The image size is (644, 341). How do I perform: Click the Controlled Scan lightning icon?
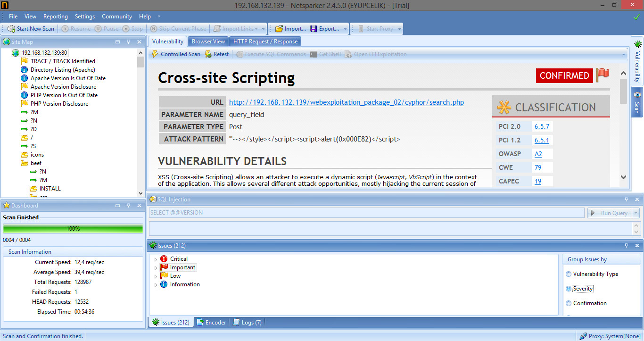(x=155, y=54)
